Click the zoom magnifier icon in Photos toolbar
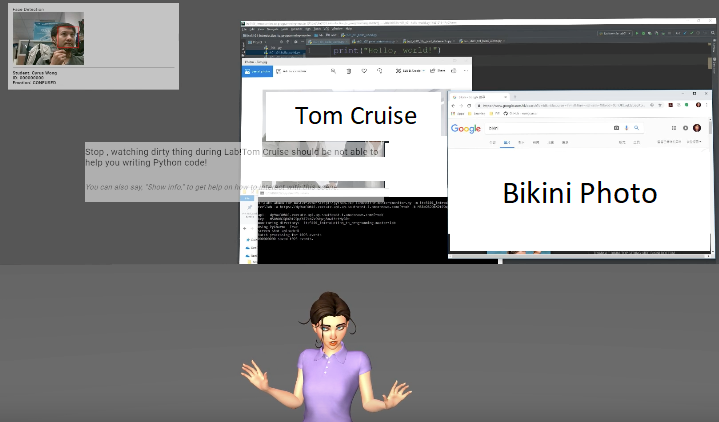 point(333,71)
